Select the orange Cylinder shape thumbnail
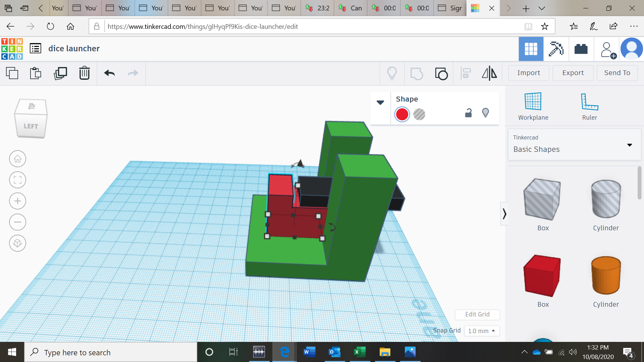 (606, 276)
